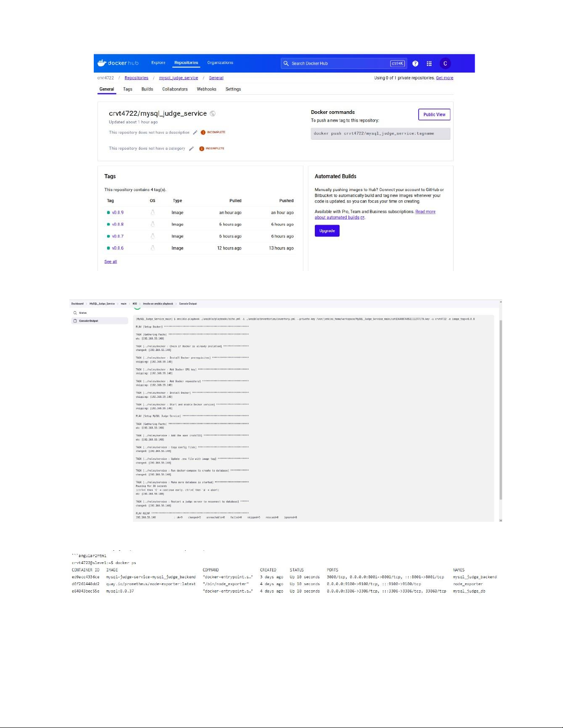
Task: Switch to the Webhooks tab
Action: point(206,89)
